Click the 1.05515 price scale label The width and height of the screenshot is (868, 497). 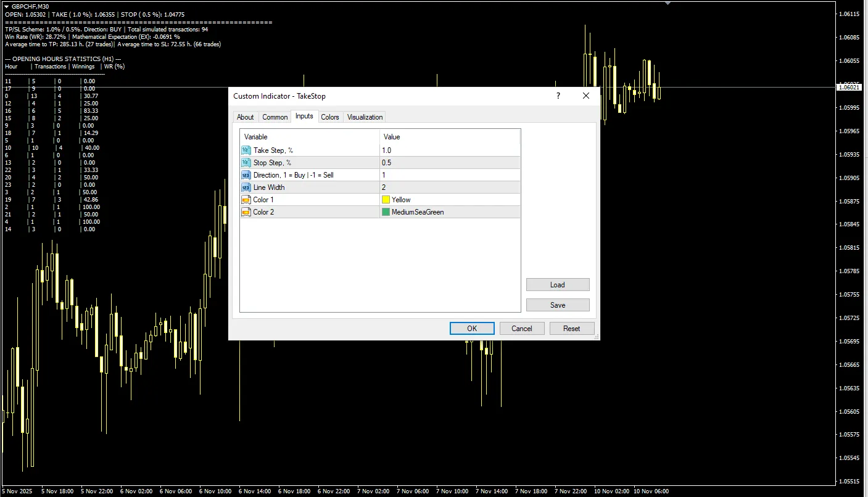coord(850,482)
